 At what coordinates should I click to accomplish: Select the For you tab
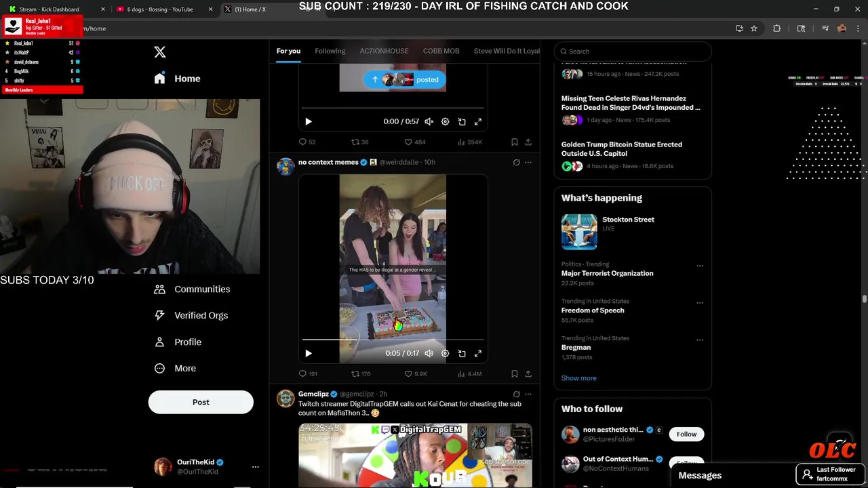point(288,51)
